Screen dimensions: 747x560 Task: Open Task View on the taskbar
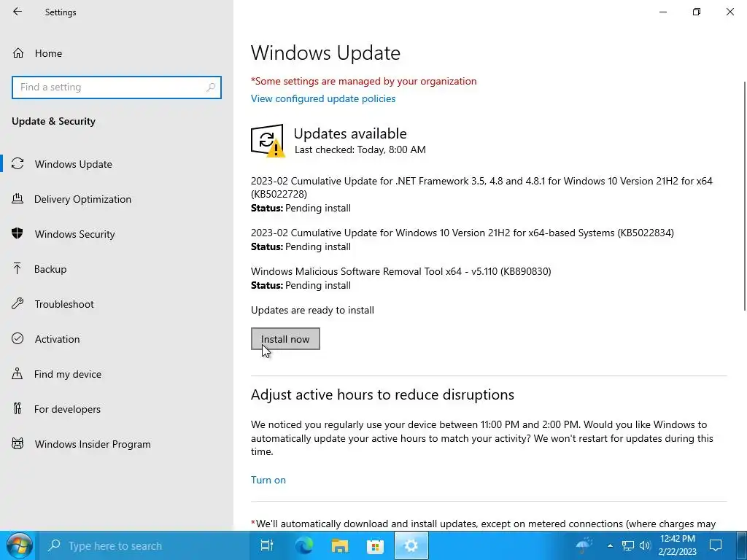267,545
